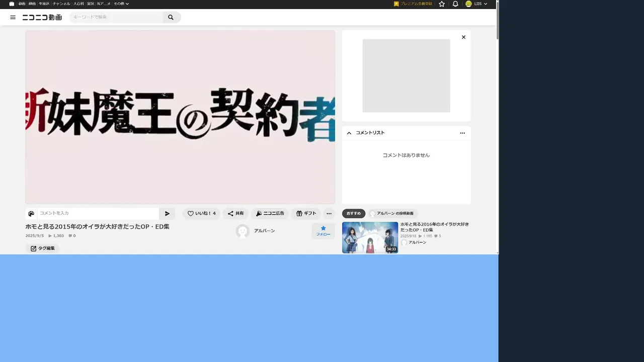Open the hamburger menu beside the Niconico logo

pyautogui.click(x=13, y=17)
